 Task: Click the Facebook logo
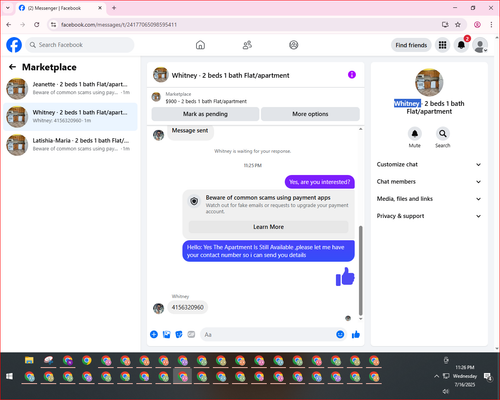14,45
